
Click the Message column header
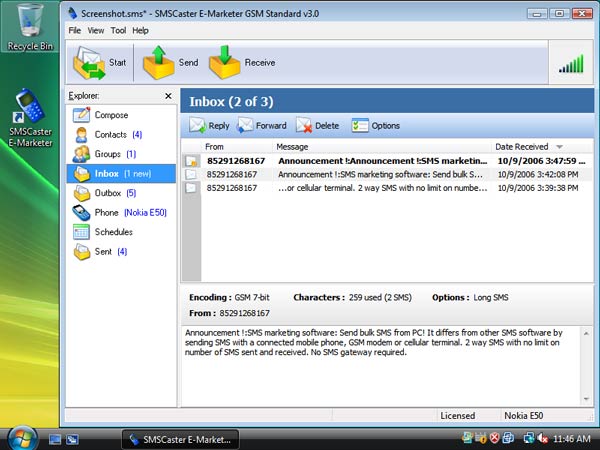(x=292, y=147)
